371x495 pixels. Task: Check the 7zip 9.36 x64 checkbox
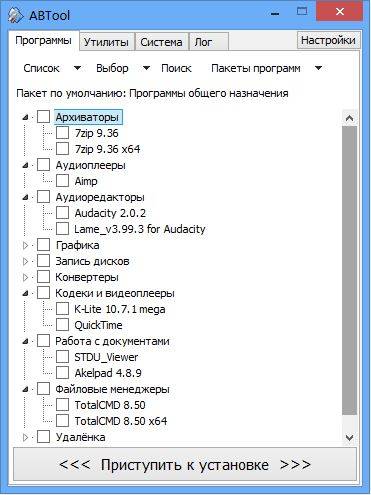pos(62,149)
